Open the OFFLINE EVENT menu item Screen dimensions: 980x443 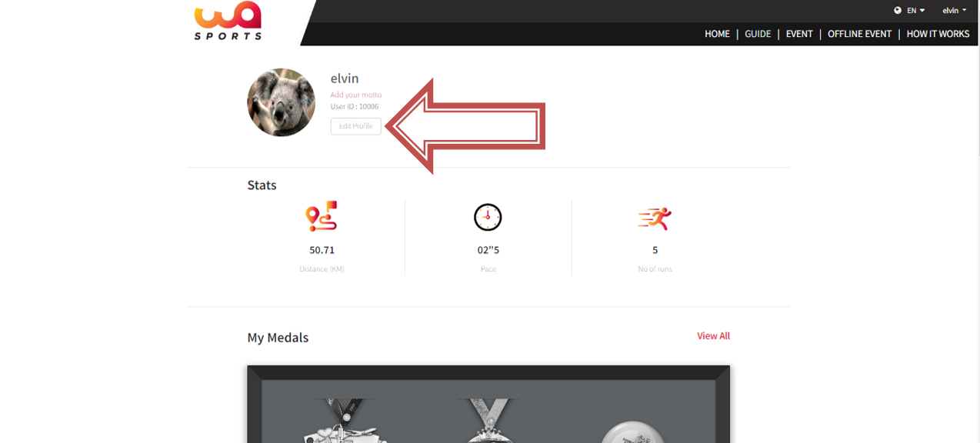[859, 34]
